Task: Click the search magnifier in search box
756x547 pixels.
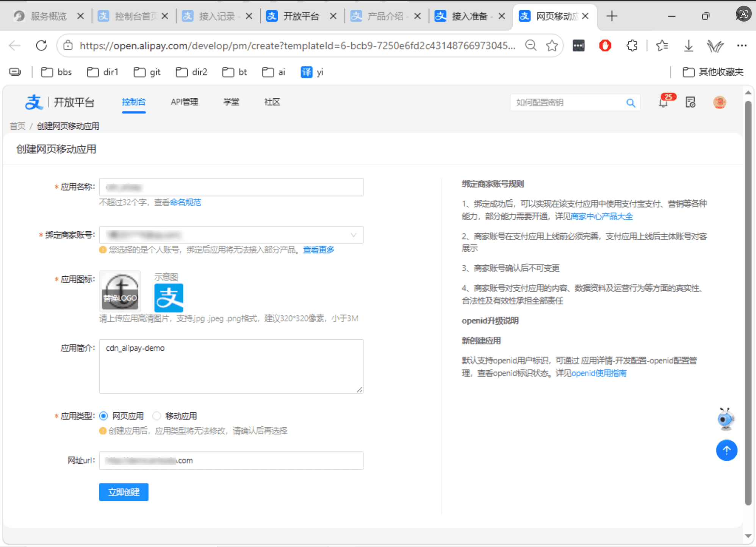Action: coord(631,103)
